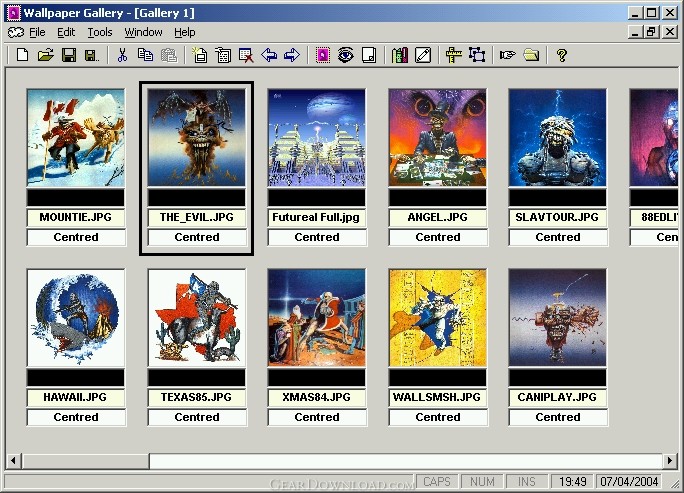This screenshot has height=493, width=684.
Task: Click Centred label under TEXAS85.JPG
Action: (196, 418)
